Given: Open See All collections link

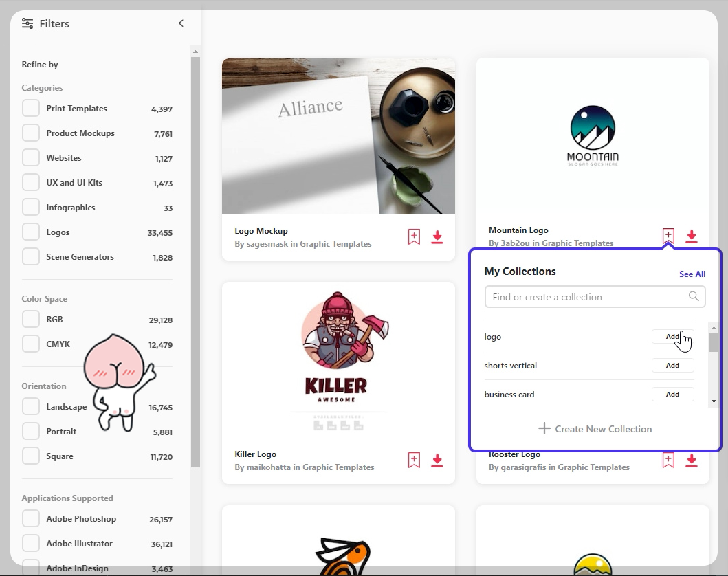Looking at the screenshot, I should click(692, 274).
